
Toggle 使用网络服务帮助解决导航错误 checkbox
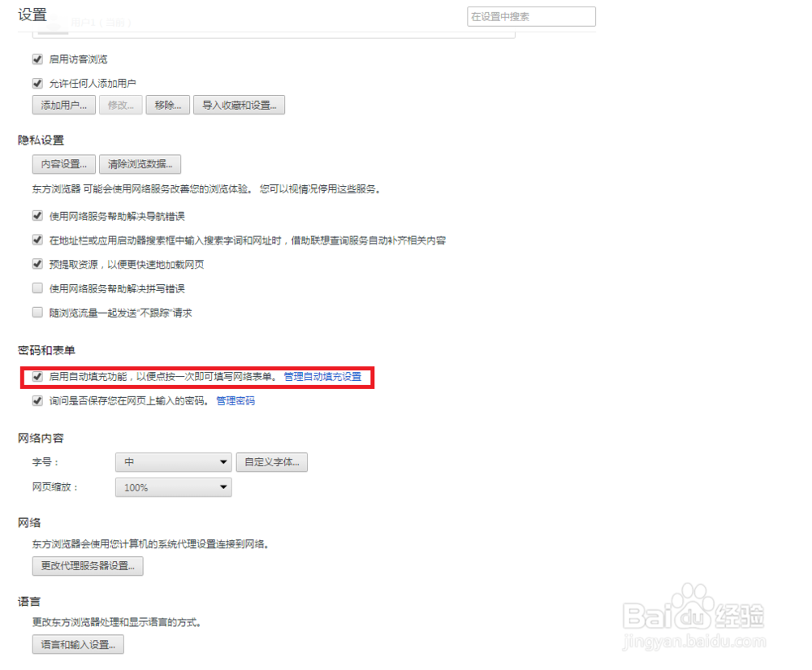click(x=37, y=216)
